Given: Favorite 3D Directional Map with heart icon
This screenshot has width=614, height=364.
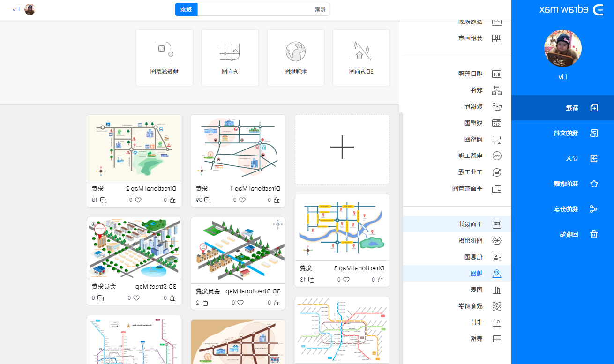Looking at the screenshot, I should (240, 303).
